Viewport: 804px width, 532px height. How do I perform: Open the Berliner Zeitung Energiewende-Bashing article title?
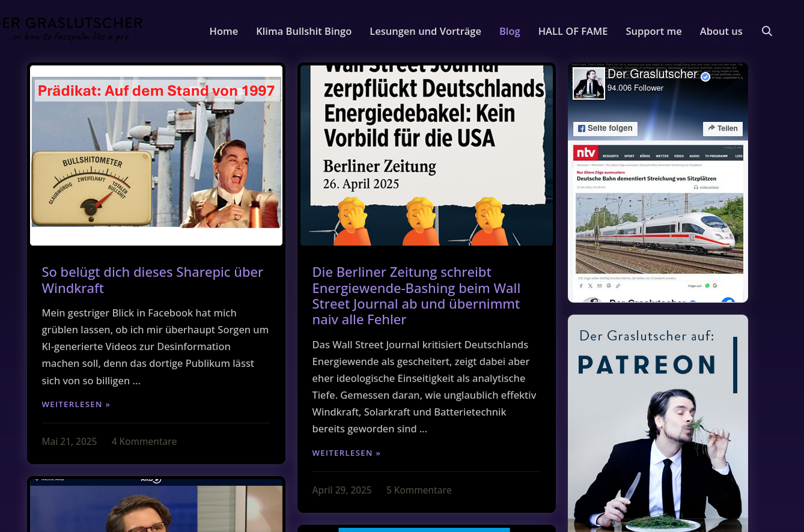point(416,295)
